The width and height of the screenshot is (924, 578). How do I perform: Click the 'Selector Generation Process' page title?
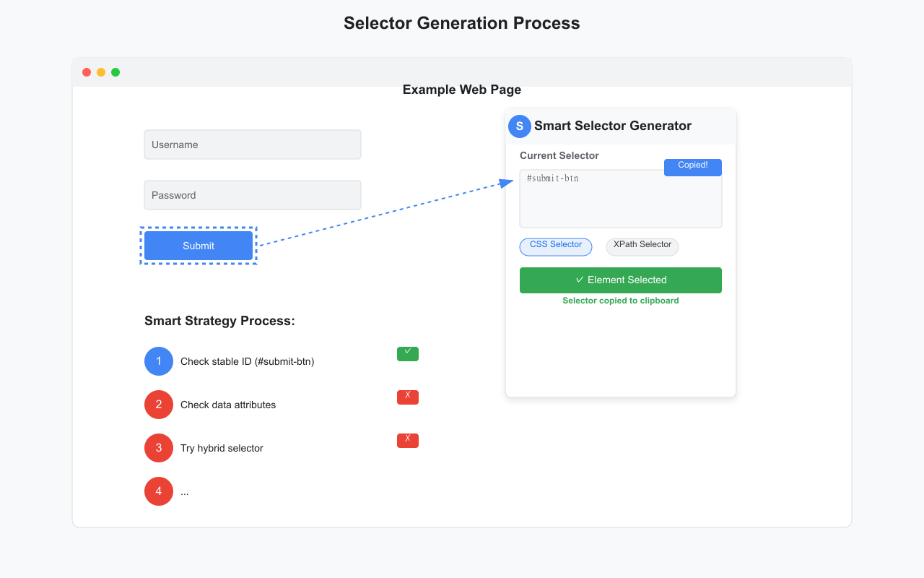coord(462,23)
